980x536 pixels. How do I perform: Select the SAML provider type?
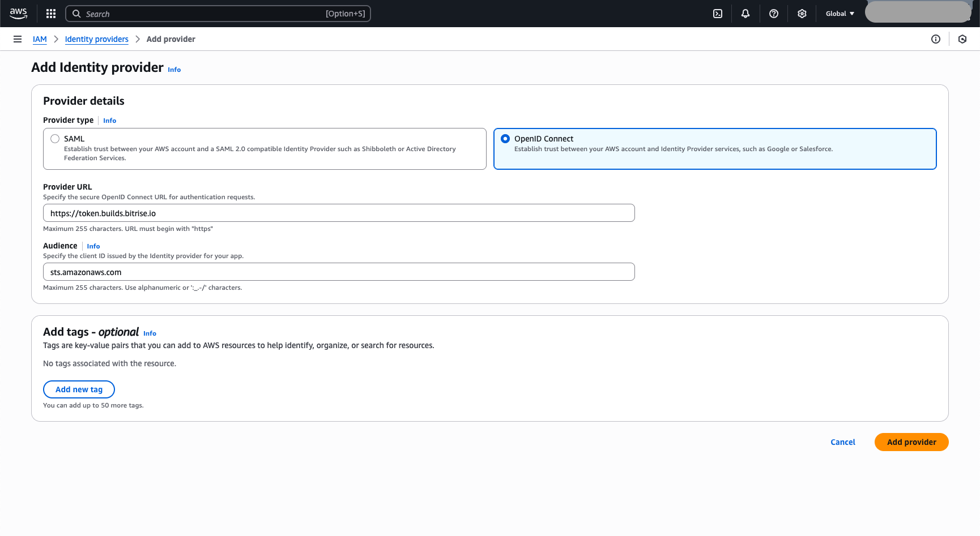tap(55, 138)
